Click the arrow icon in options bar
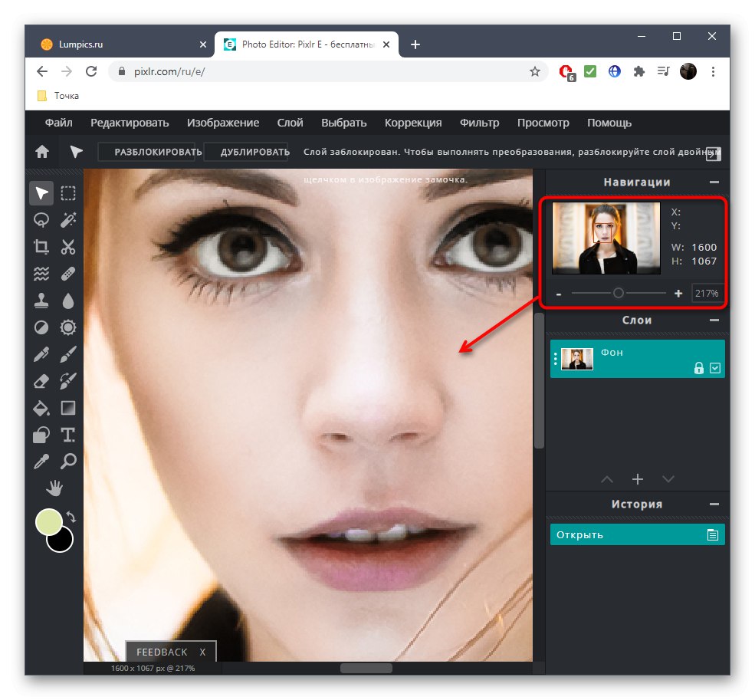The image size is (755, 700). [76, 152]
